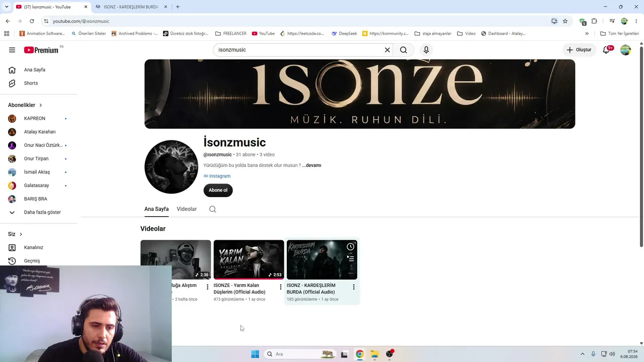Open the staja almayanlar bookmarks folder
644x362 pixels.
[432, 34]
